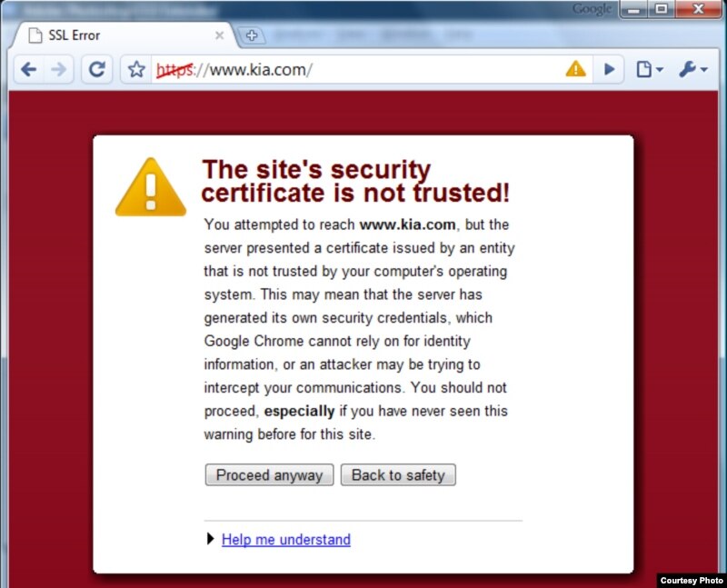Open the wrench settings menu

click(x=692, y=70)
